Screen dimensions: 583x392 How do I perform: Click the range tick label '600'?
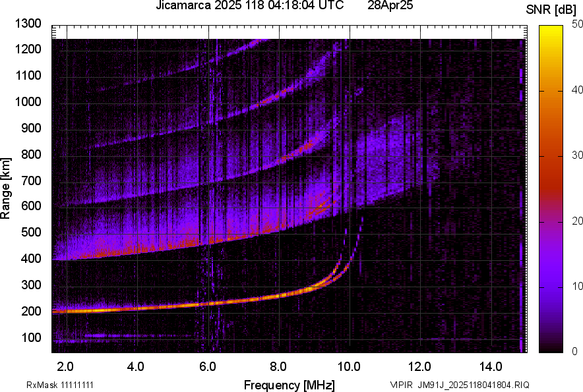pyautogui.click(x=31, y=206)
